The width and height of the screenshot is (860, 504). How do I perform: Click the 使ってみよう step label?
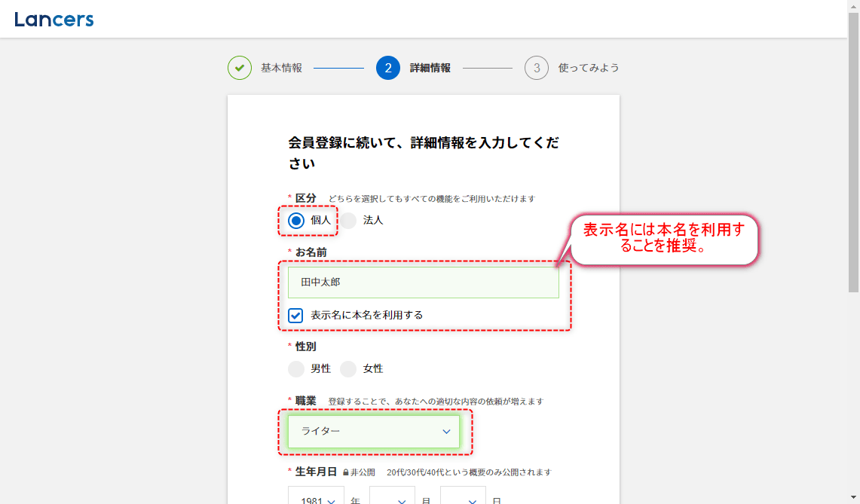pyautogui.click(x=589, y=68)
